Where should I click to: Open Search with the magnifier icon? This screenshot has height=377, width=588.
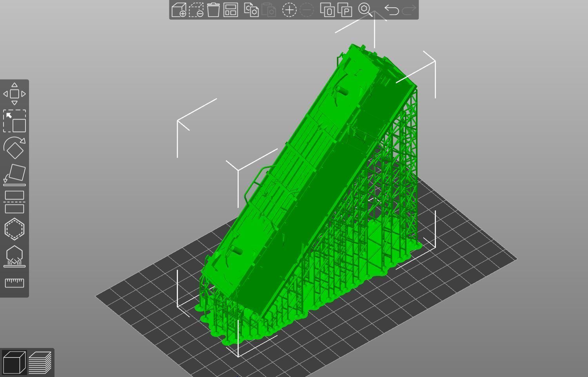pyautogui.click(x=365, y=10)
